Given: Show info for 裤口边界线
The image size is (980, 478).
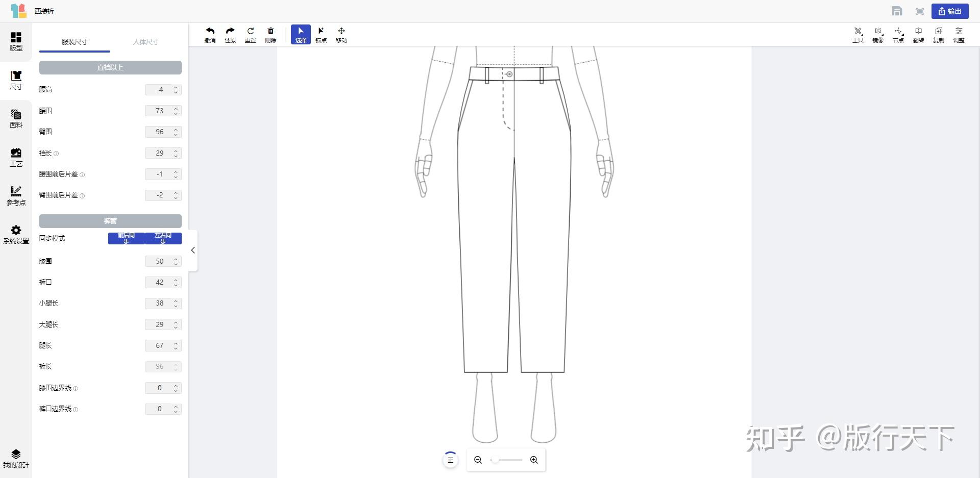Looking at the screenshot, I should pyautogui.click(x=76, y=410).
